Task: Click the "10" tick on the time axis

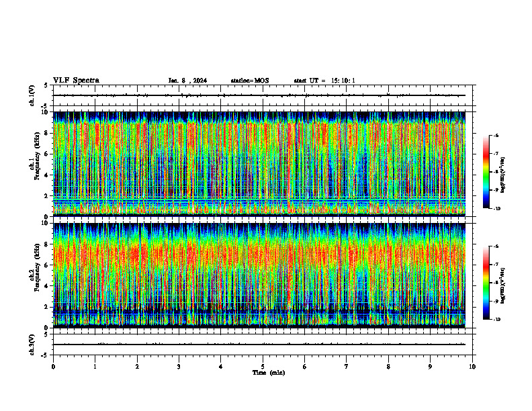Action: click(x=472, y=367)
